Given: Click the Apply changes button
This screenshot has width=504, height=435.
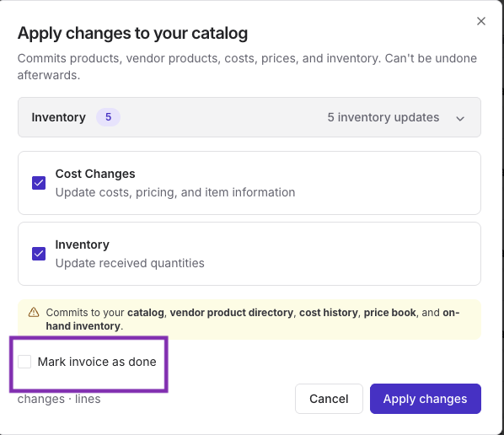Looking at the screenshot, I should click(426, 399).
